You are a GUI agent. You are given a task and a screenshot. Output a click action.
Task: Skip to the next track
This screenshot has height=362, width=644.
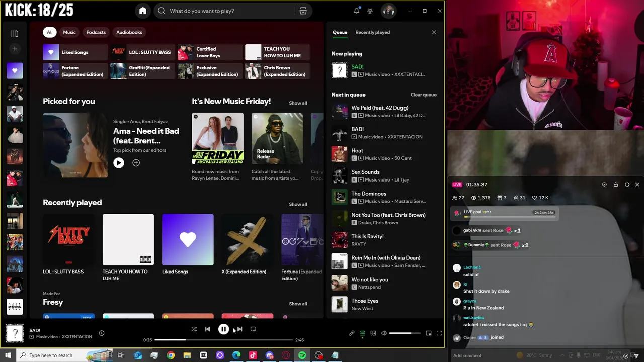click(x=239, y=329)
